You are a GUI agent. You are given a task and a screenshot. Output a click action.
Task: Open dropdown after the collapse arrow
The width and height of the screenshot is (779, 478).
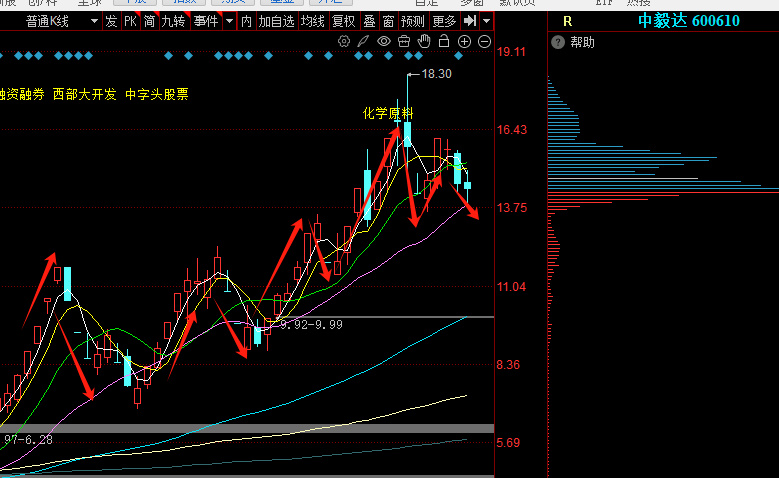tap(486, 21)
